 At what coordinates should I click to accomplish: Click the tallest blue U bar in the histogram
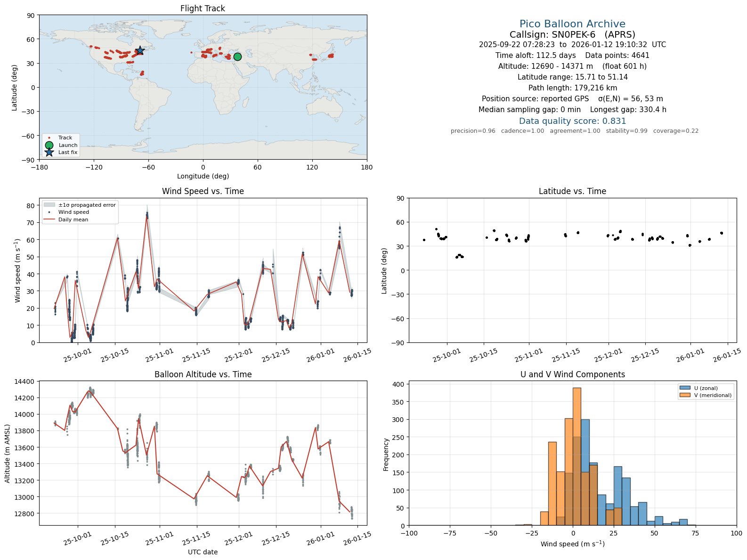pos(585,472)
